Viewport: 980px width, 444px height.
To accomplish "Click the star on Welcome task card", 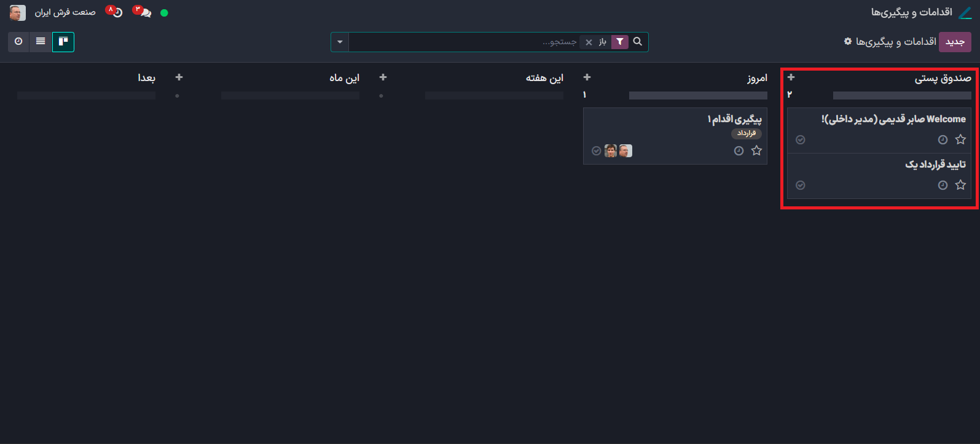I will 960,140.
